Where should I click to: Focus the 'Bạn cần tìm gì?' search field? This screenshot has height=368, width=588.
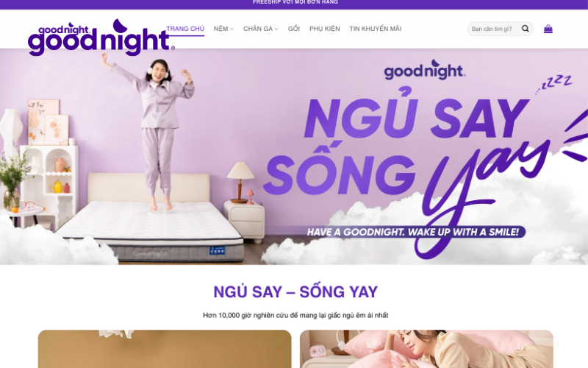pyautogui.click(x=493, y=29)
